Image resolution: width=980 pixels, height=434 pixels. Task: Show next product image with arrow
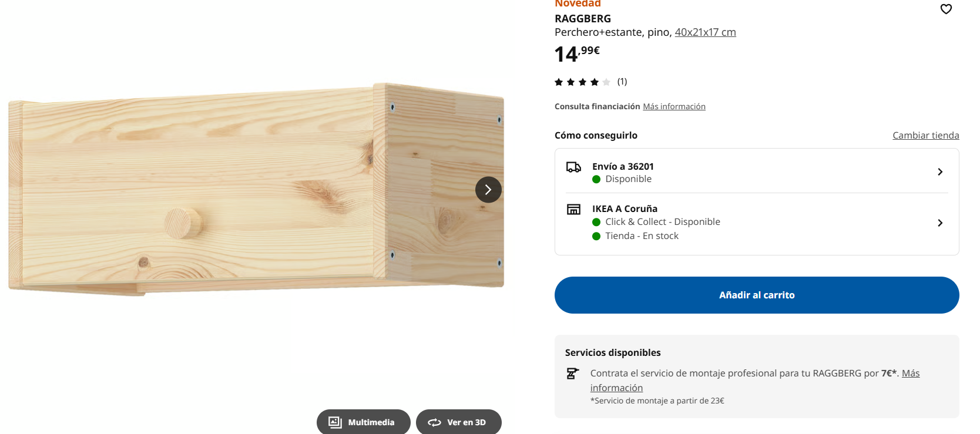(x=488, y=190)
